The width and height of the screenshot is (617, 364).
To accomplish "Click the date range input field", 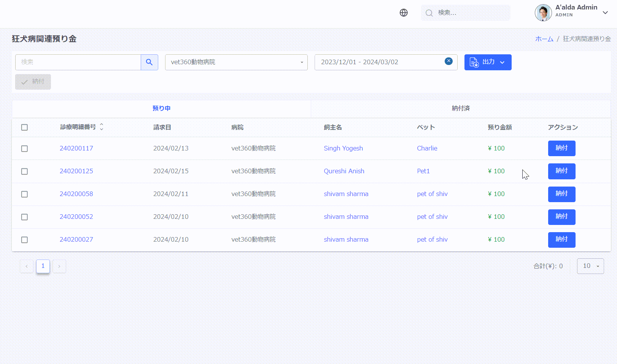I will pos(380,62).
